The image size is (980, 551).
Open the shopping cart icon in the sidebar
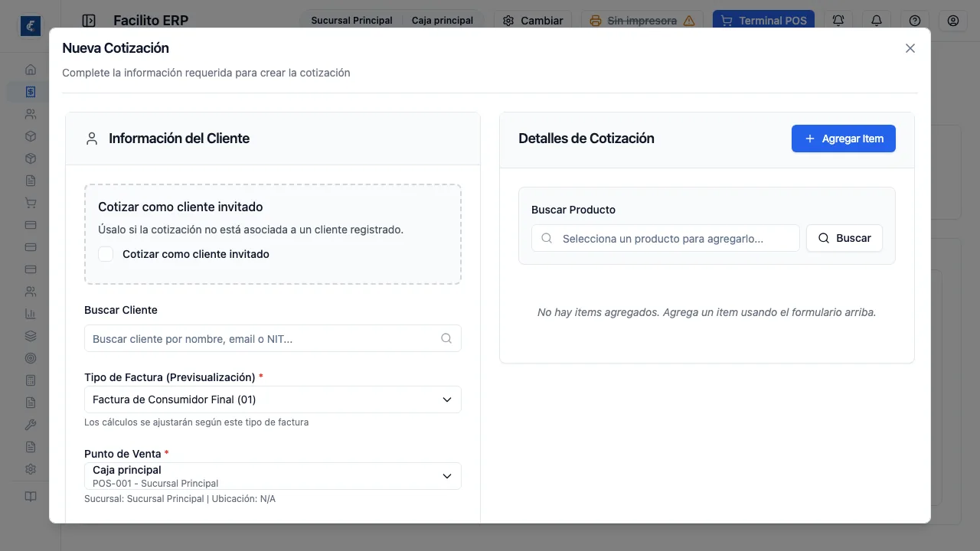31,203
